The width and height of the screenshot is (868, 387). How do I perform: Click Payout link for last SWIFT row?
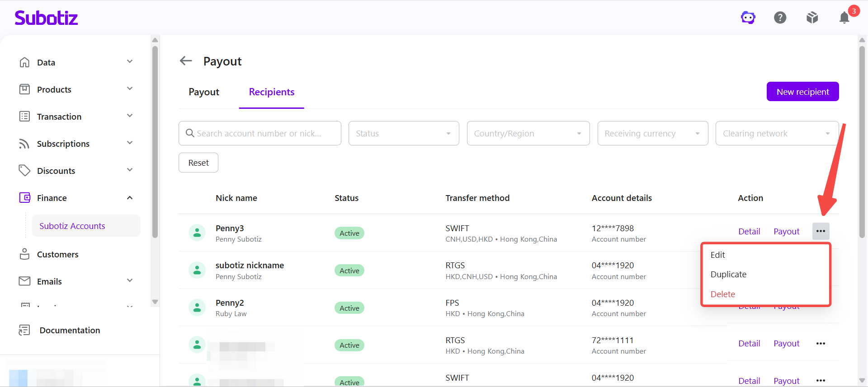(786, 381)
